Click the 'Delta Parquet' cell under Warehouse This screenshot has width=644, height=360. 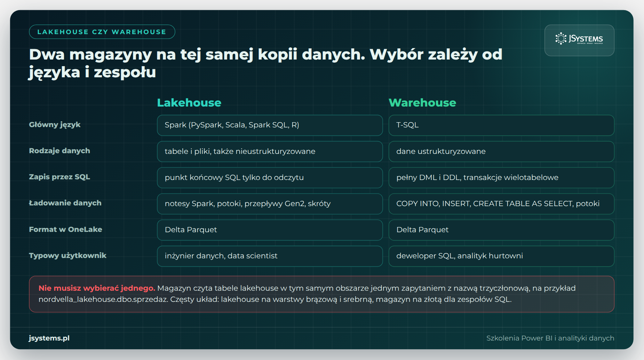click(501, 230)
